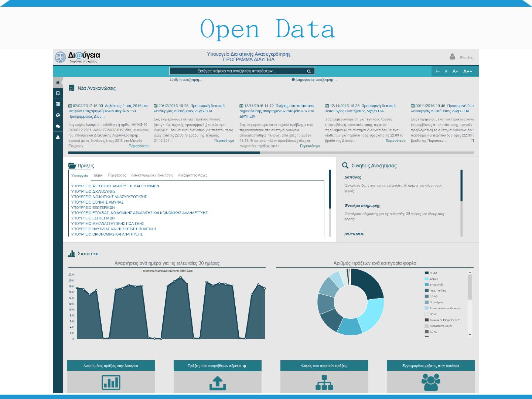The image size is (532, 399).
Task: Open the 13/11/2016 11:12 announcement title
Action: coord(277,111)
